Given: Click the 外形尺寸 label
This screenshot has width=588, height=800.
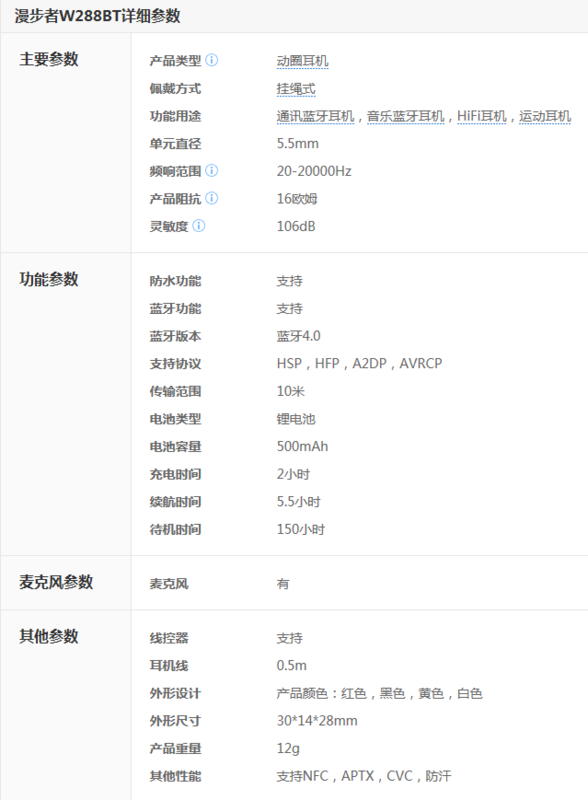Looking at the screenshot, I should pos(175,720).
